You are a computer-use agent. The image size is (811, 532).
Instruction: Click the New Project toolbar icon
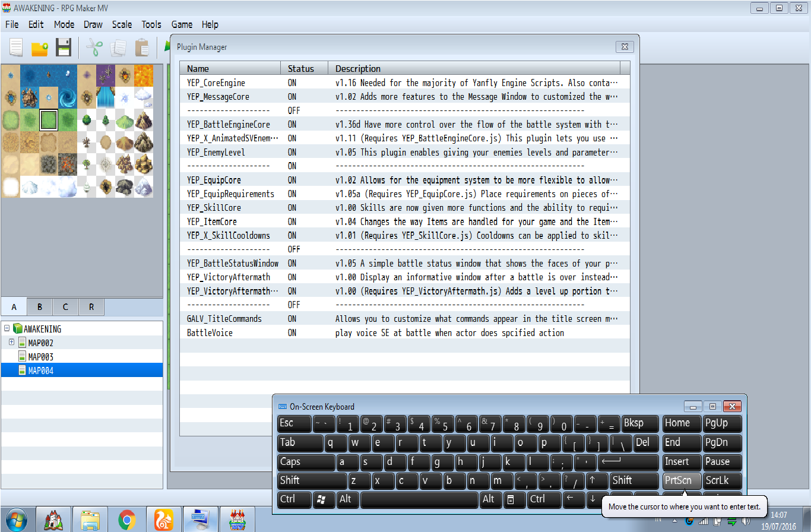16,47
